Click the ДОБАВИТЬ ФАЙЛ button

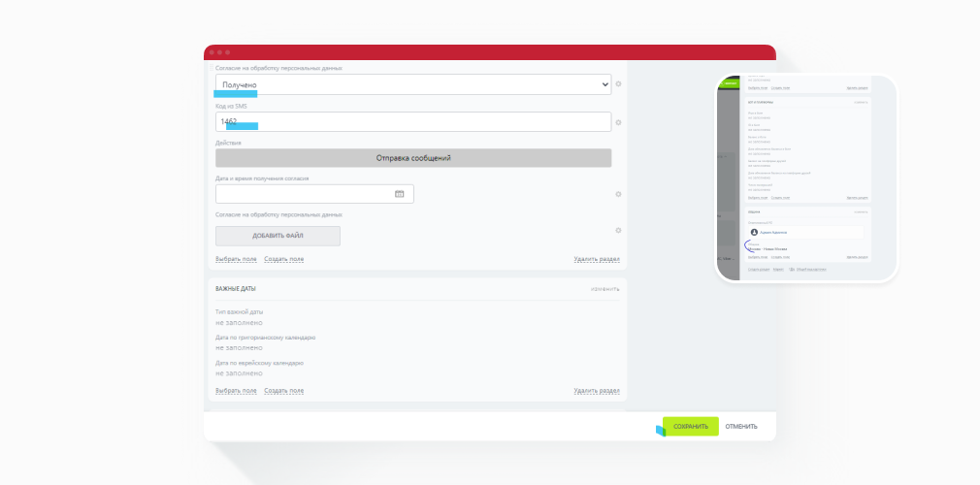278,236
